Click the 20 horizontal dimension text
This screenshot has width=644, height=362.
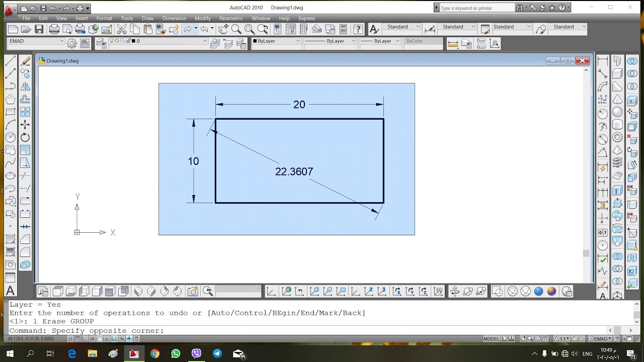click(299, 105)
